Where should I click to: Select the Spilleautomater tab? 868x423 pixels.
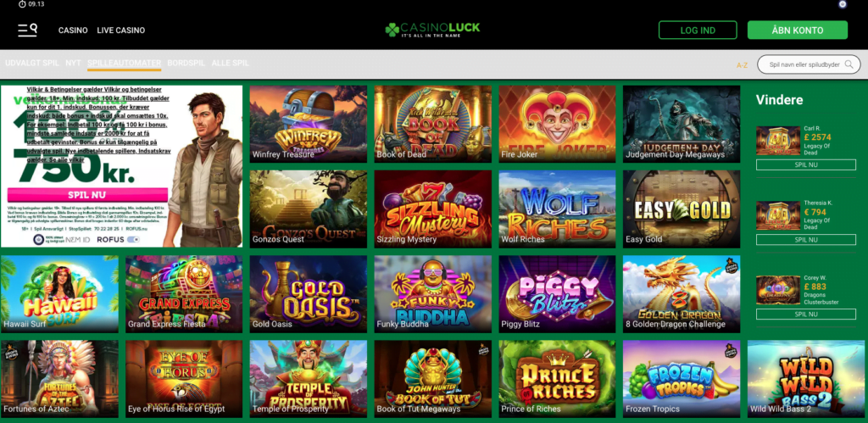[124, 63]
